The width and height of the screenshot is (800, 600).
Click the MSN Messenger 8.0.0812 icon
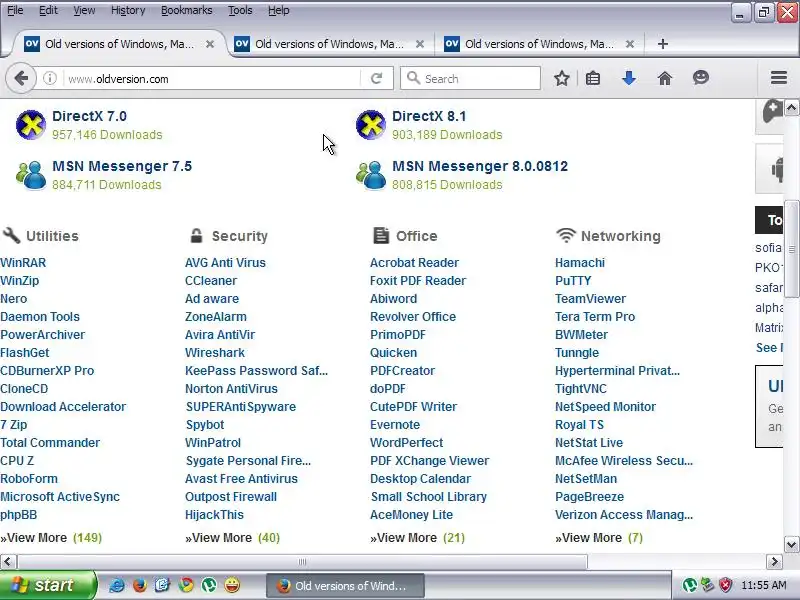(371, 175)
